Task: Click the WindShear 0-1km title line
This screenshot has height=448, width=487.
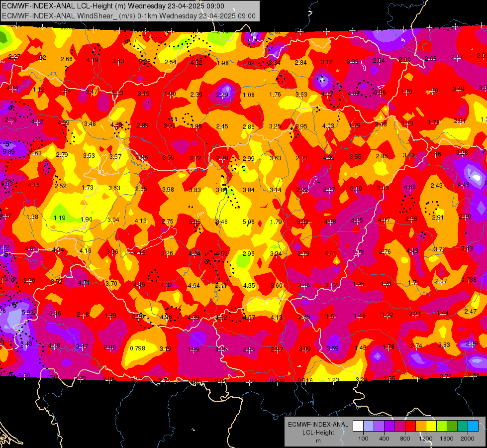Action: [128, 16]
